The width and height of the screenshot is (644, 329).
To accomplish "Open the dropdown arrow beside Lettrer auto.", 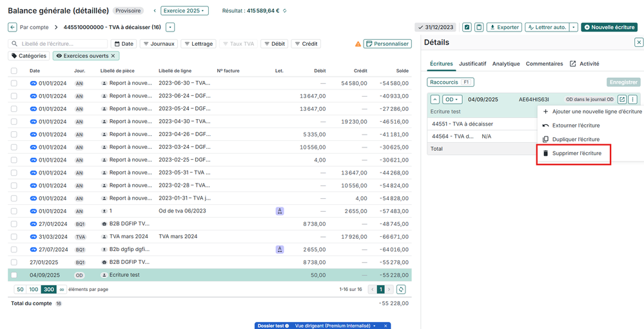I will (x=574, y=27).
